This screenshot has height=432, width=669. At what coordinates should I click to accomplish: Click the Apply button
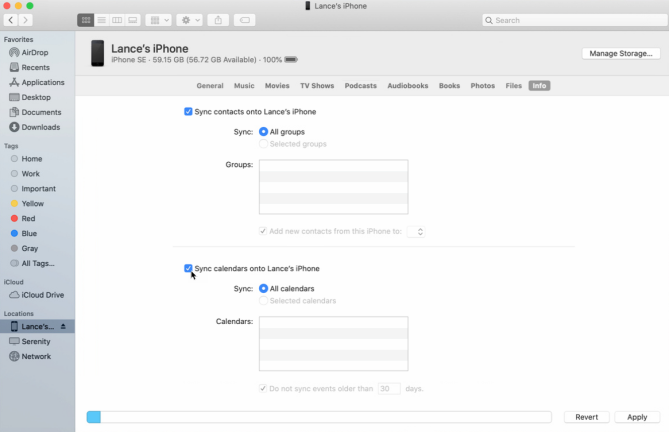[637, 417]
